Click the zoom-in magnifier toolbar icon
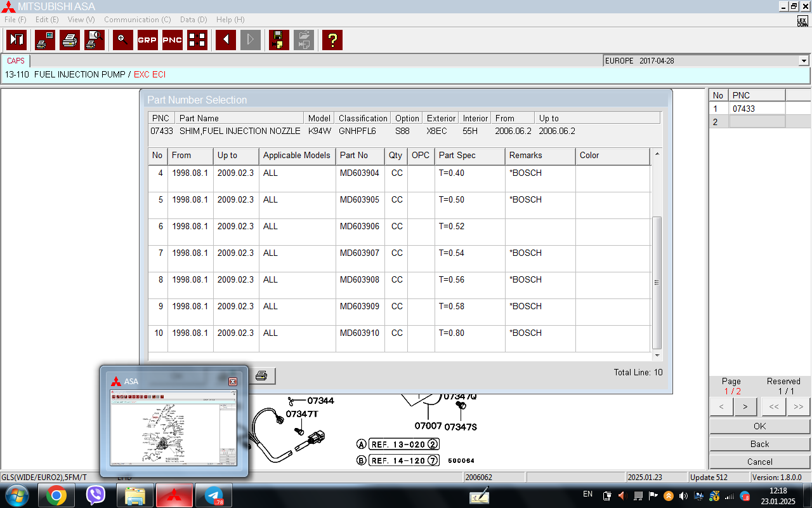The width and height of the screenshot is (812, 508). (122, 40)
